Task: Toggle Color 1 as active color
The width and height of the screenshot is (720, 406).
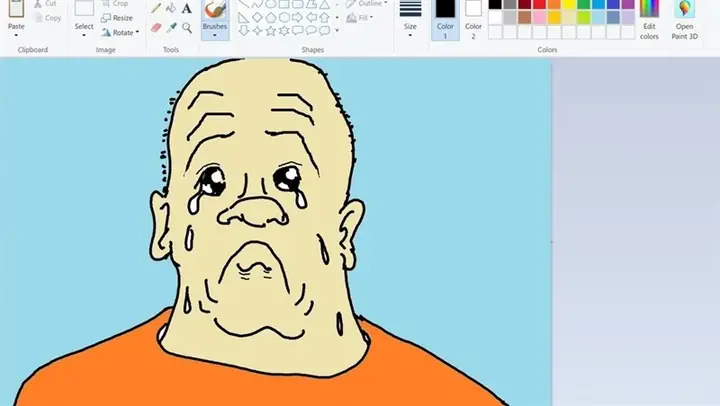Action: click(x=445, y=20)
